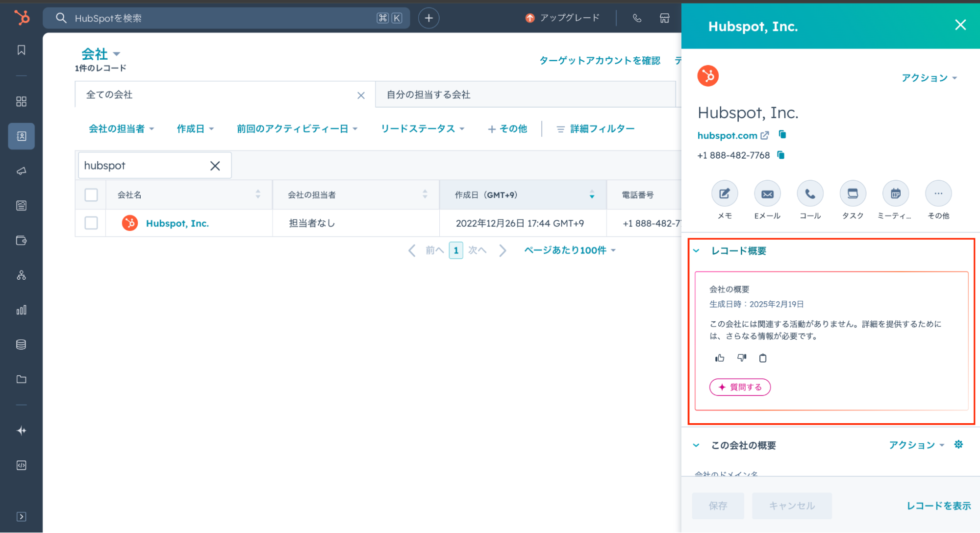The height and width of the screenshot is (533, 980).
Task: Give thumbs down to the company summary
Action: click(742, 358)
